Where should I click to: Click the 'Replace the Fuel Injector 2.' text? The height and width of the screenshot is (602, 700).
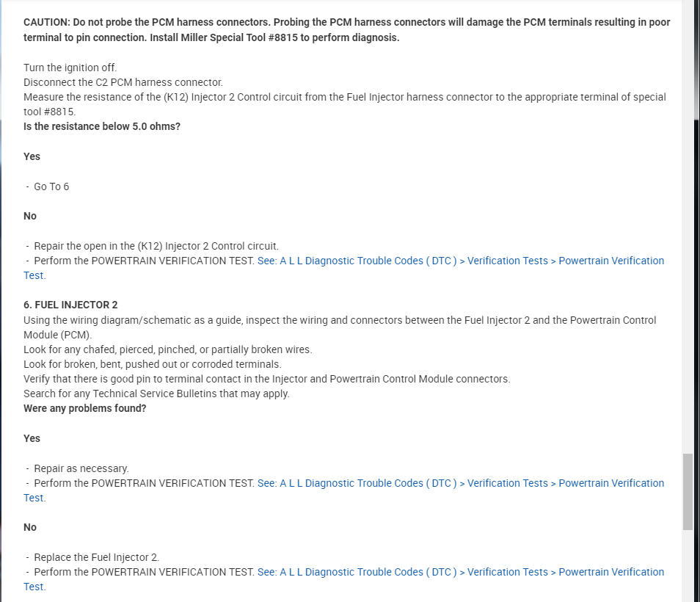(x=96, y=557)
